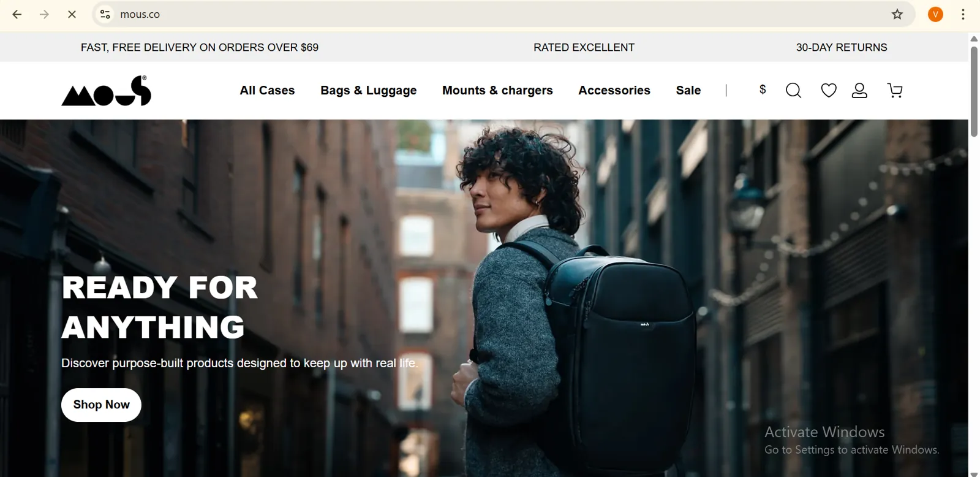980x477 pixels.
Task: Open Chrome profile avatar V
Action: point(935,14)
